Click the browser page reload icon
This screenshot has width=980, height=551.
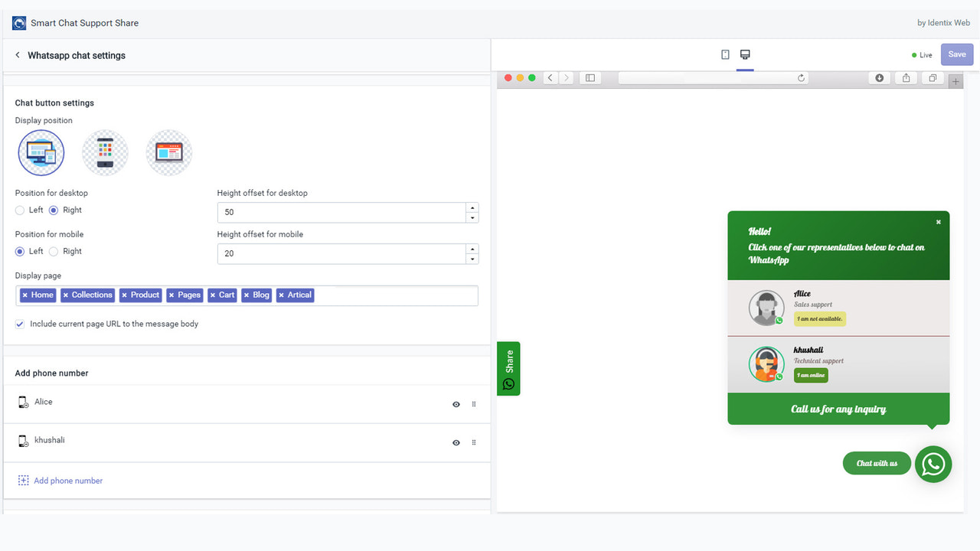pyautogui.click(x=801, y=77)
